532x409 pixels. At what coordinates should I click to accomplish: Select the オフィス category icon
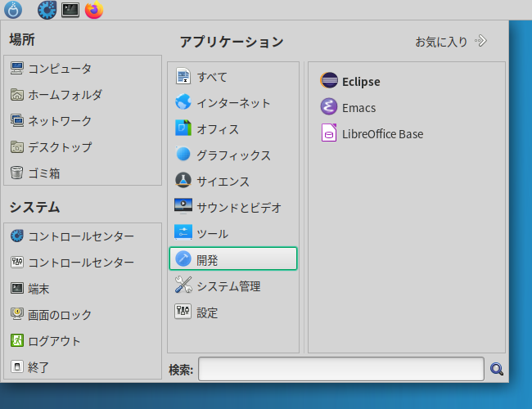coord(183,128)
